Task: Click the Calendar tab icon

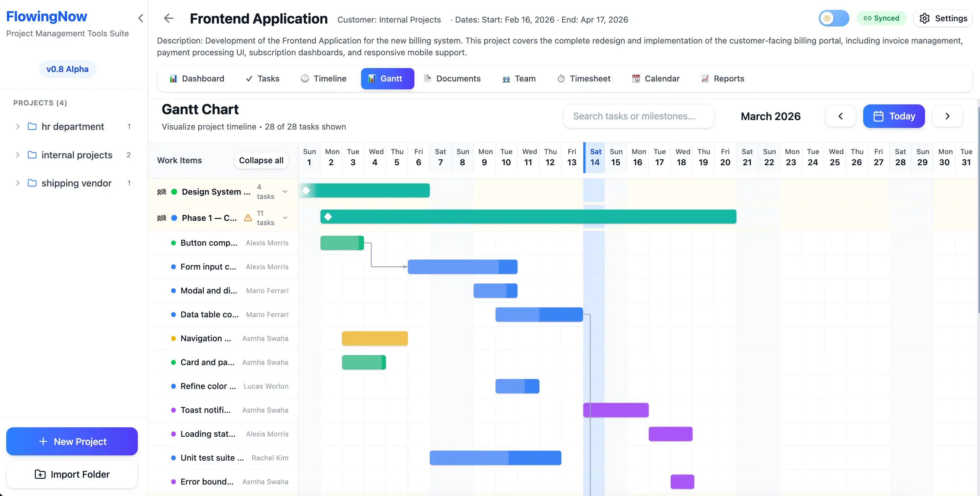Action: coord(635,78)
